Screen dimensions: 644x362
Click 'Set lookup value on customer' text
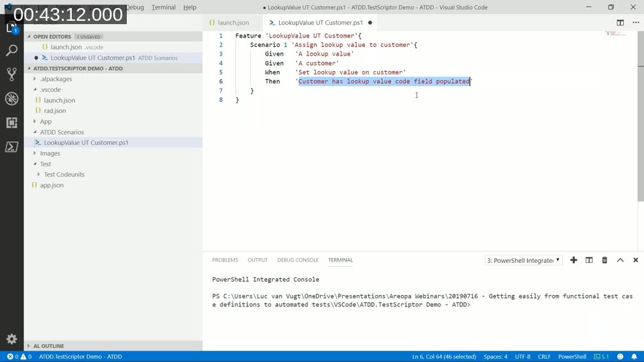point(350,72)
